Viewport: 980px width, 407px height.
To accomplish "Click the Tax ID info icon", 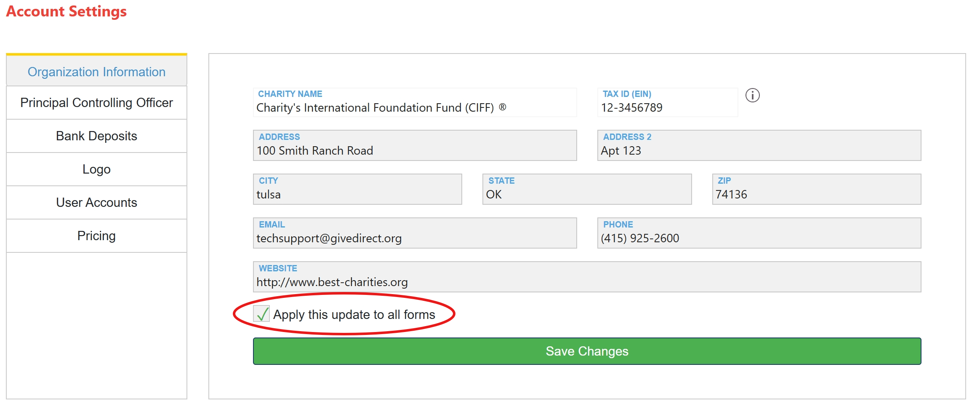I will coord(752,95).
